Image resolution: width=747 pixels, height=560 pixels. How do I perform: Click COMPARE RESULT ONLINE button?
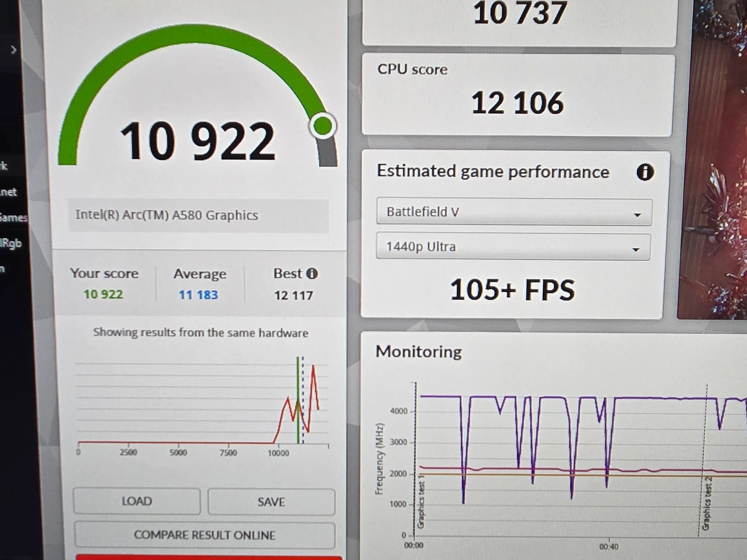(x=205, y=535)
